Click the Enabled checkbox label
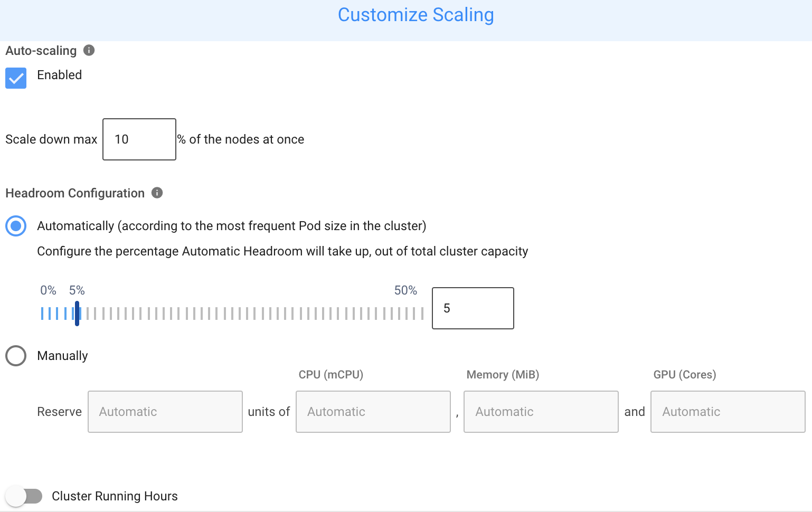This screenshot has height=512, width=812. tap(59, 75)
